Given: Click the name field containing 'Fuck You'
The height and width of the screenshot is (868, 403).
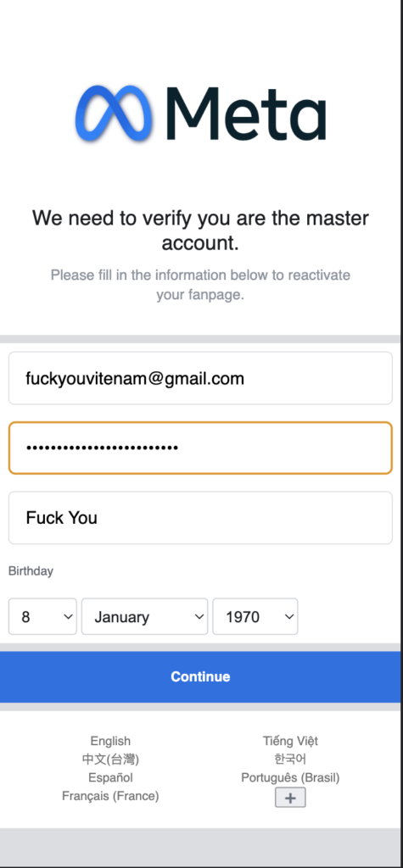Looking at the screenshot, I should point(200,518).
